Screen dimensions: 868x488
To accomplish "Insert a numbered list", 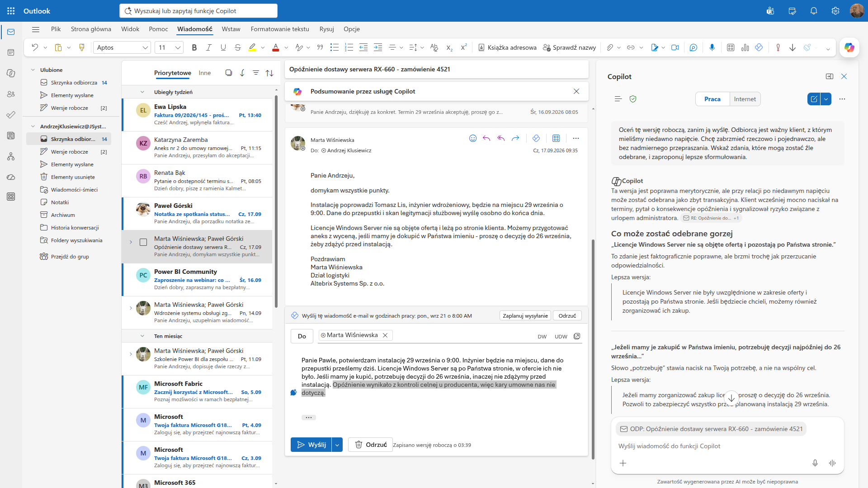I will [x=349, y=47].
